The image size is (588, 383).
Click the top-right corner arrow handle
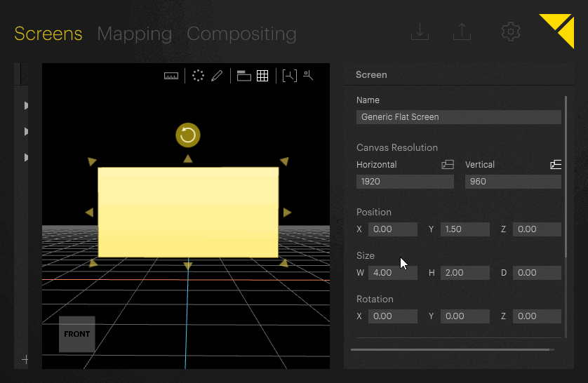284,161
